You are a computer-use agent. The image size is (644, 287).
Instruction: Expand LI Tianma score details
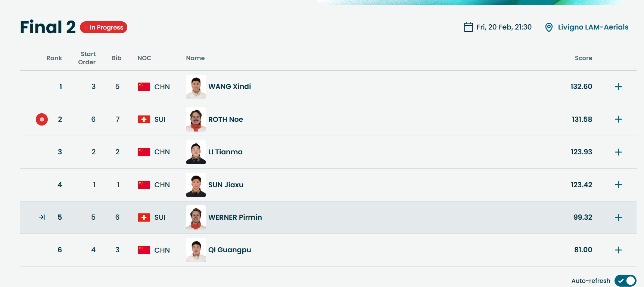tap(618, 152)
